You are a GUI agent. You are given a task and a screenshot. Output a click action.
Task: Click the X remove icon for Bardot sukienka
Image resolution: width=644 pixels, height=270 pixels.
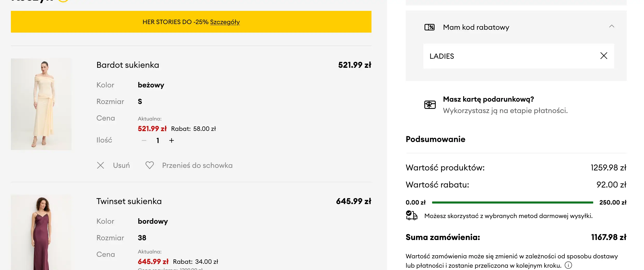tap(101, 166)
